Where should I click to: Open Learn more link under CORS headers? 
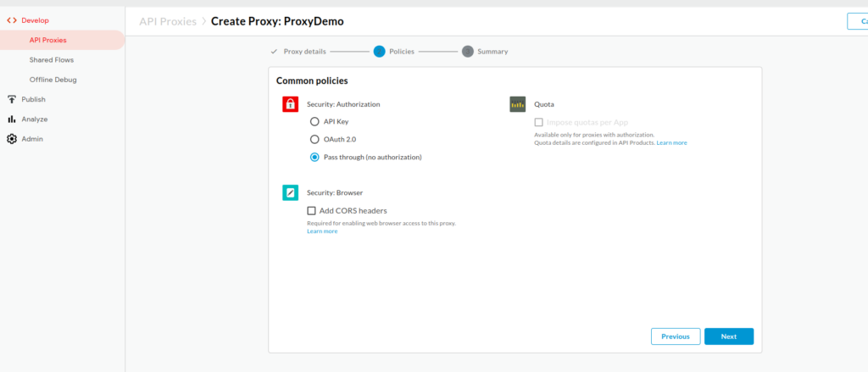(x=322, y=231)
